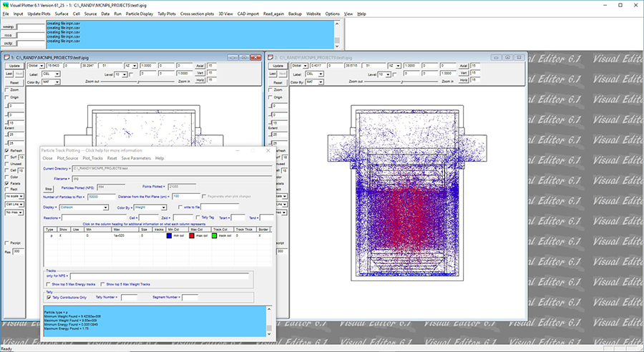
Task: Open the 3D View menu
Action: tap(225, 14)
